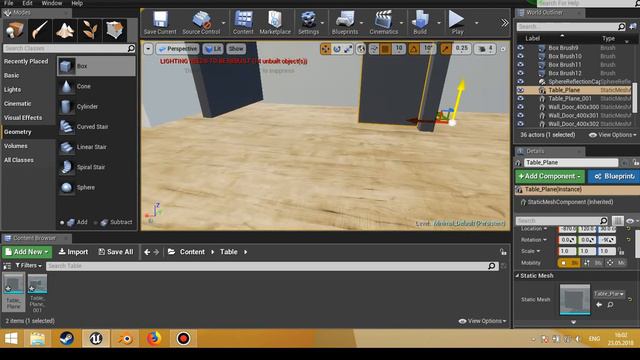Toggle rotation snapping in viewport toolbar
The image size is (640, 360).
[x=413, y=49]
